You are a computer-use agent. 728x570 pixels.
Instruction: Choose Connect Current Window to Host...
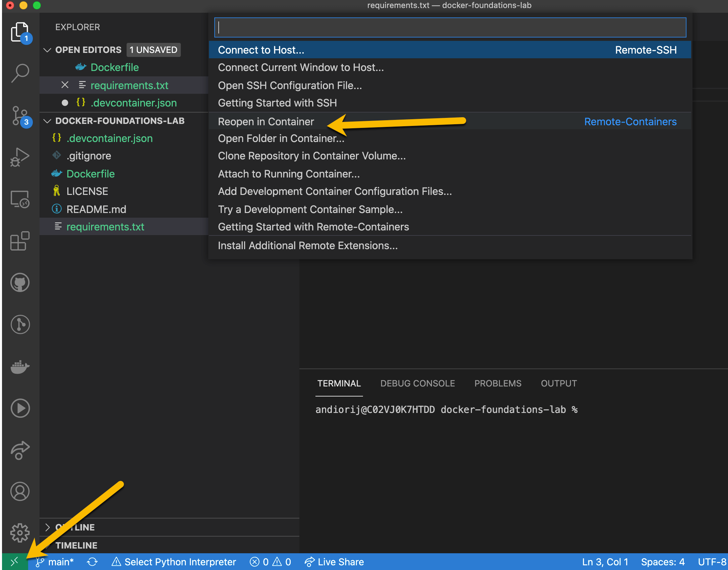(x=450, y=67)
